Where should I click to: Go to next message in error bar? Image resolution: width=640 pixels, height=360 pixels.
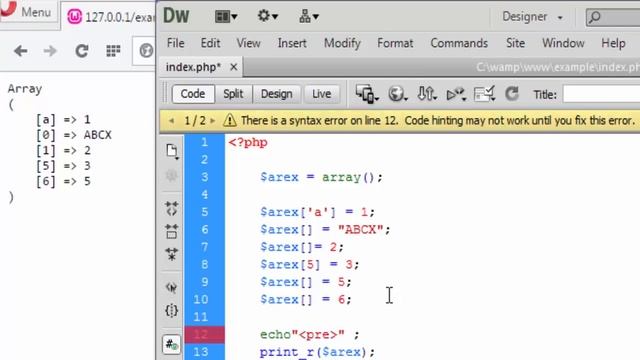(x=213, y=121)
